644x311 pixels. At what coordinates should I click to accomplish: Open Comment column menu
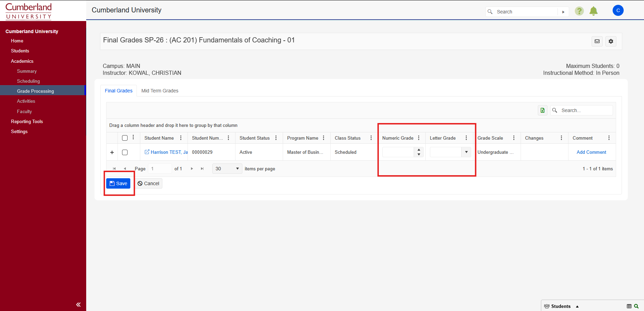(x=609, y=138)
